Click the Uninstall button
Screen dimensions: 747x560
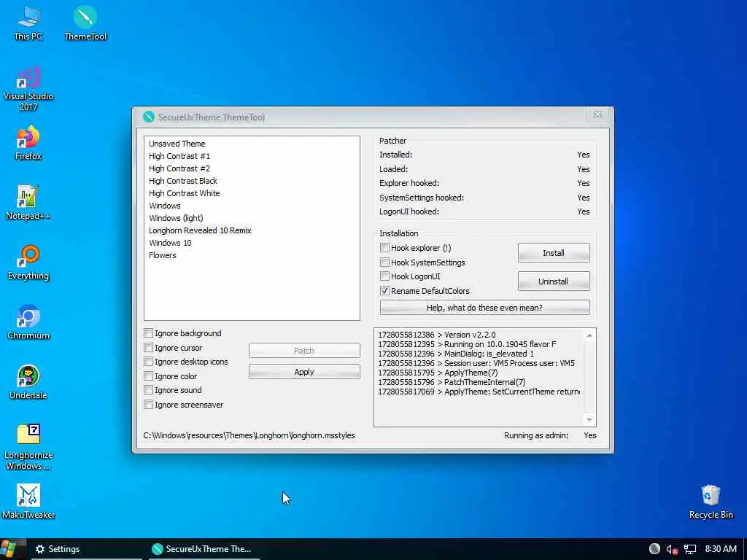[x=554, y=281]
